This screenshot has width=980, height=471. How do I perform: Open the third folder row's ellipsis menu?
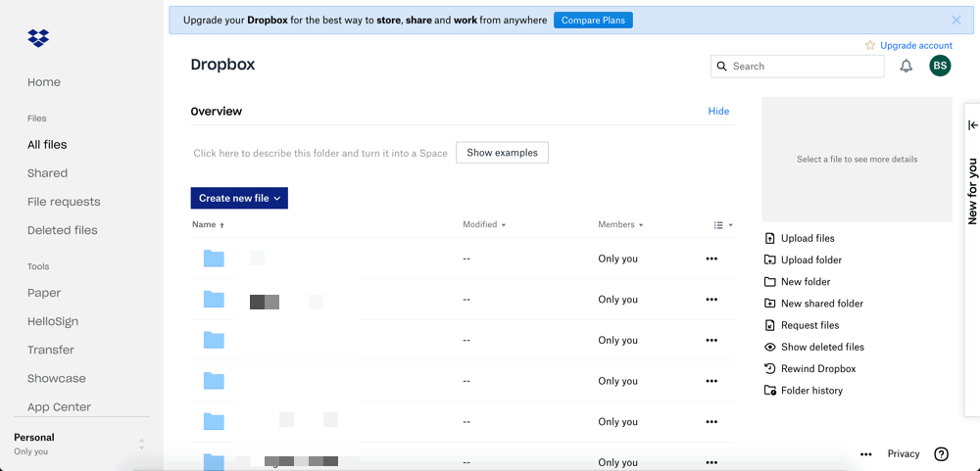pyautogui.click(x=711, y=340)
